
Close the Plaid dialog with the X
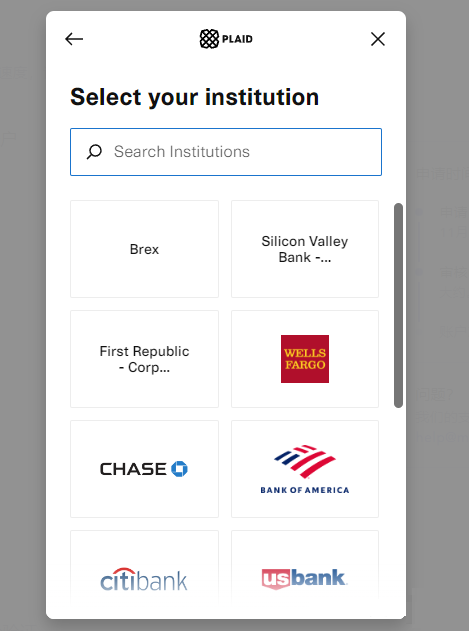pos(378,39)
